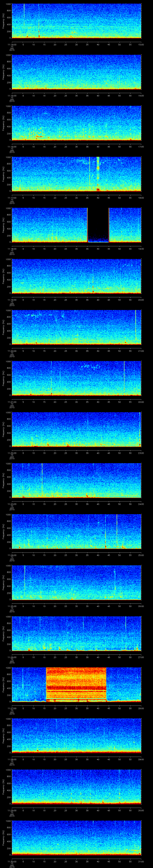Open the spectrogram starting at 11:30:00

(x=76, y=837)
